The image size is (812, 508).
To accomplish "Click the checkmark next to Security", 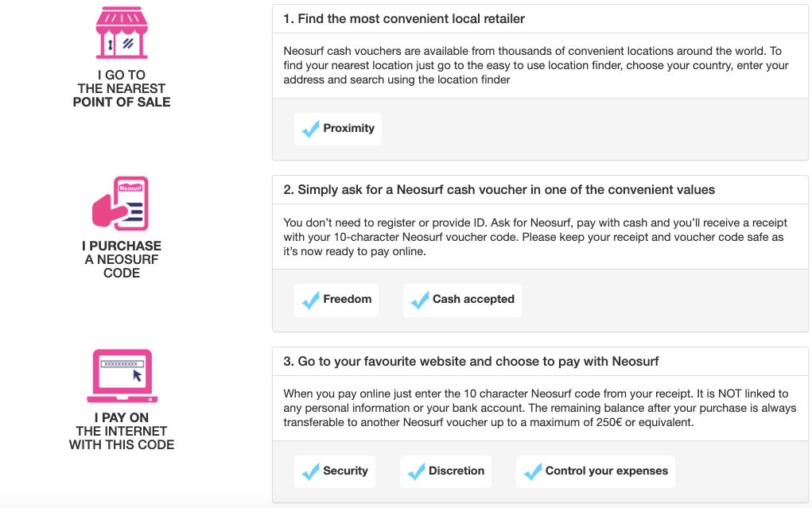I will 310,471.
